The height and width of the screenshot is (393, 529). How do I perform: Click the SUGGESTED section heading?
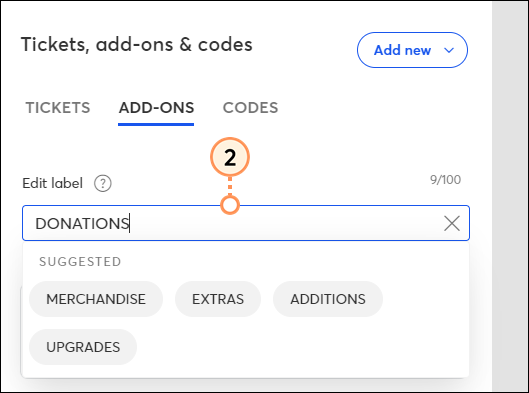(80, 262)
